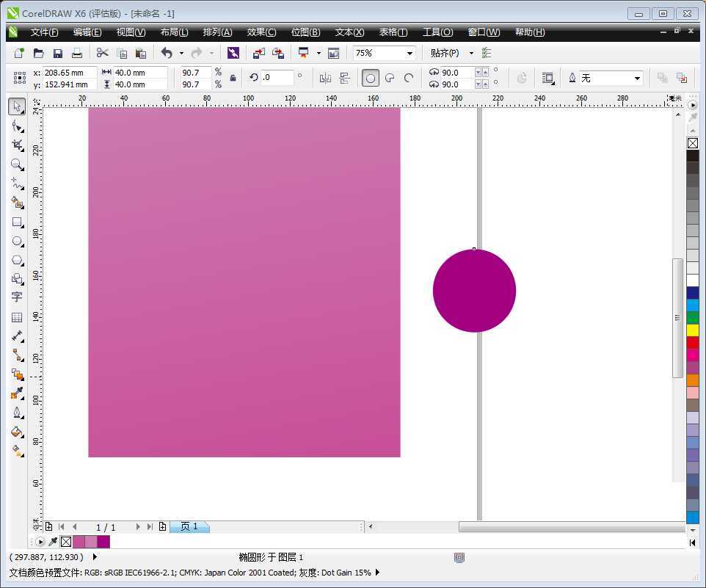706x588 pixels.
Task: Activate the Zoom tool
Action: point(18,165)
